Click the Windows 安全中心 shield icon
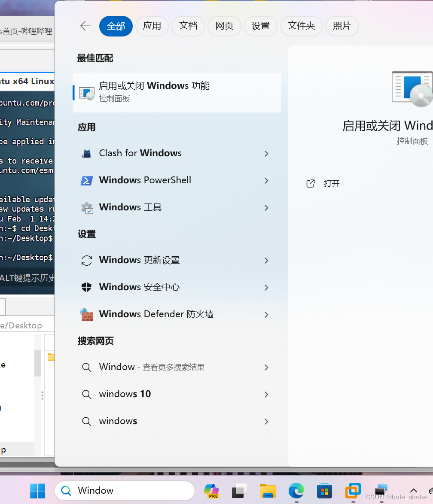Viewport: 433px width, 504px height. 86,287
